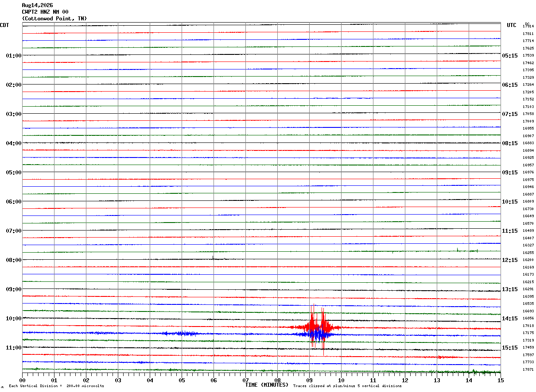Select the vertical division microvolts note
Viewport: 536px width, 392px height.
56,386
